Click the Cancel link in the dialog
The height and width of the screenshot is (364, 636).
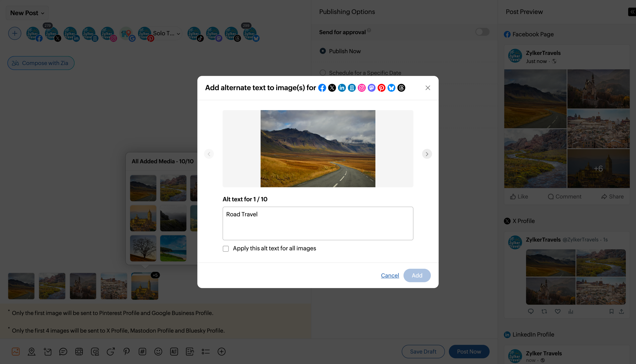[x=390, y=275]
